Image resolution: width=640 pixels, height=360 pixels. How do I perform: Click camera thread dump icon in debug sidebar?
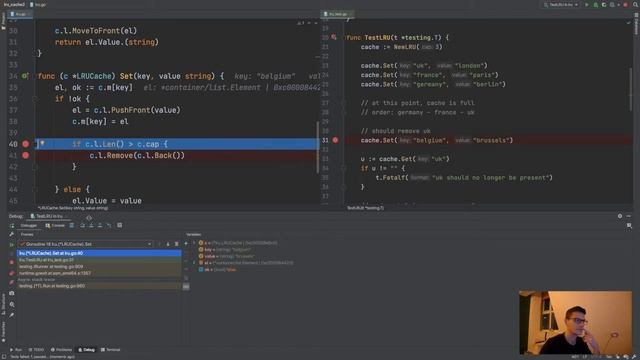12,293
